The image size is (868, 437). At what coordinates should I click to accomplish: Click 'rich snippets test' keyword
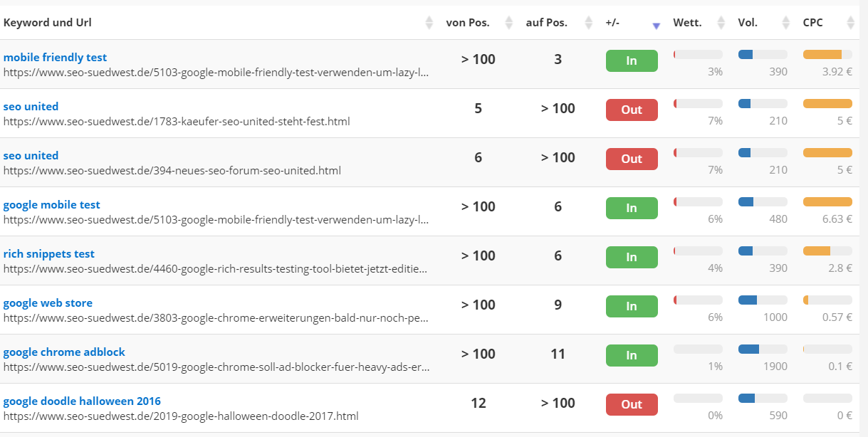48,254
